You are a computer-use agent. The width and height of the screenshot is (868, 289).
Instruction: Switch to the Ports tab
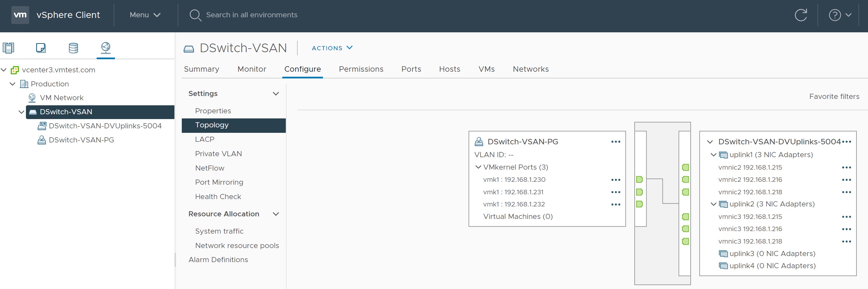(411, 69)
